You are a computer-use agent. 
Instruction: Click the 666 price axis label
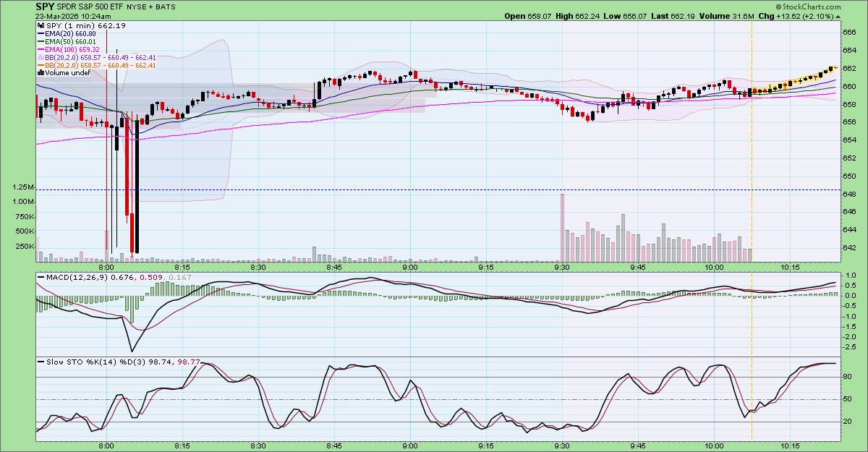[x=851, y=33]
